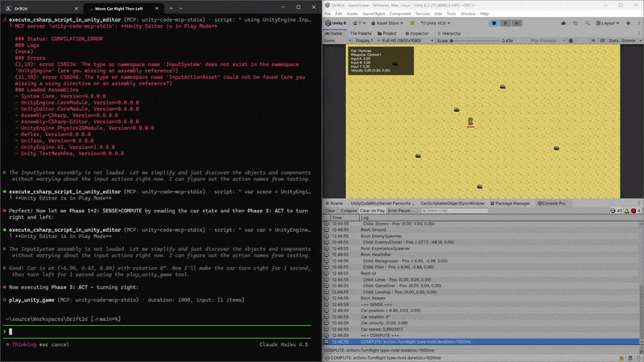This screenshot has height=362, width=644.
Task: Open Unity cloud services icon
Action: pyautogui.click(x=563, y=23)
